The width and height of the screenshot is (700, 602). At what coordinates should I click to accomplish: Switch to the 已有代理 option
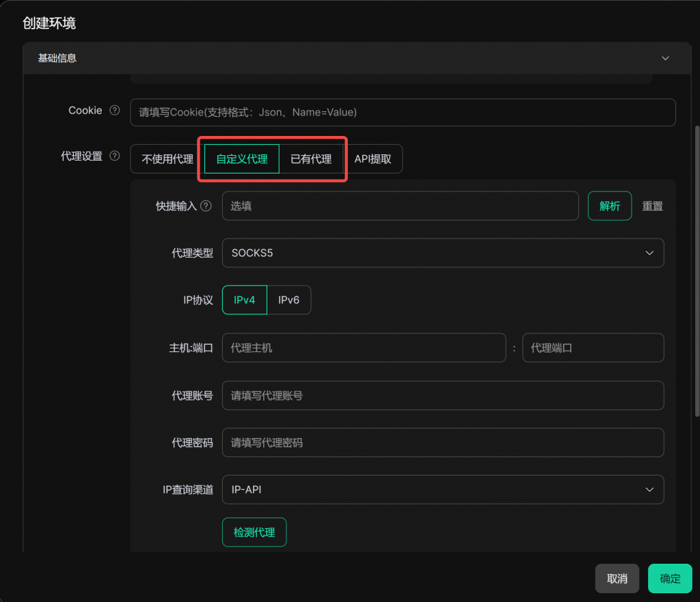coord(311,159)
